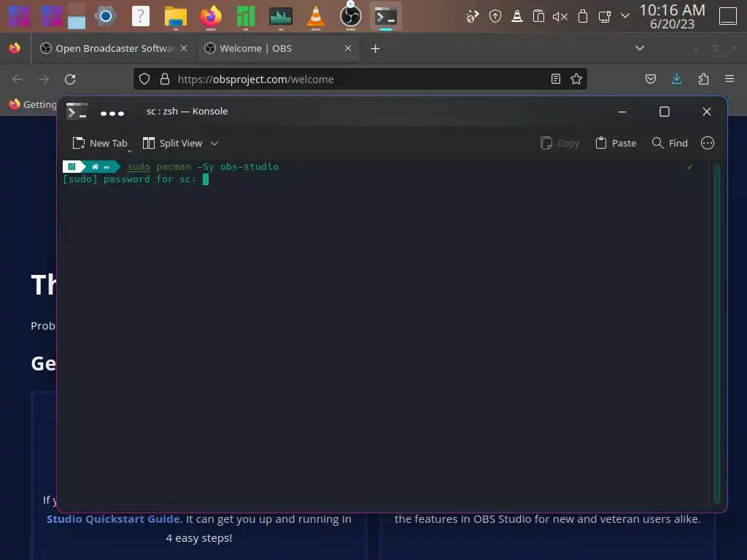747x560 pixels.
Task: Open the clipboard tray icon
Action: click(538, 17)
